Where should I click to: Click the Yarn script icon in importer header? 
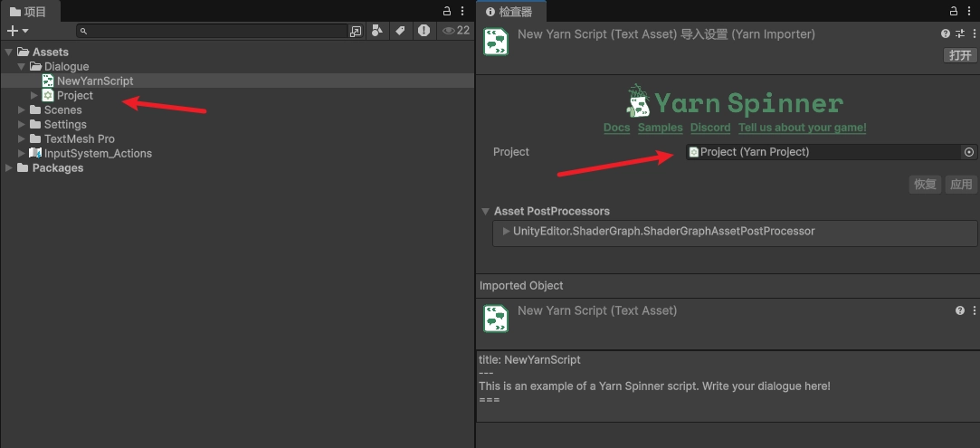[496, 42]
